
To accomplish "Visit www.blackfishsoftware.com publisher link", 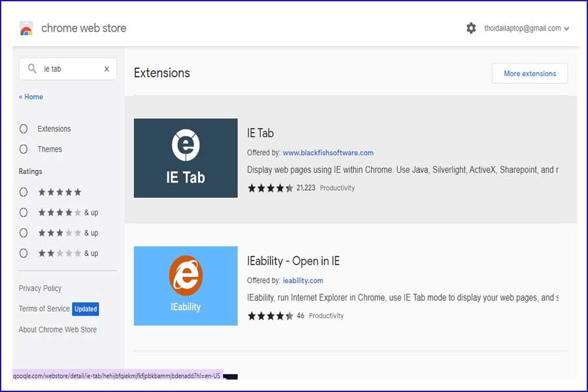I will coord(328,153).
